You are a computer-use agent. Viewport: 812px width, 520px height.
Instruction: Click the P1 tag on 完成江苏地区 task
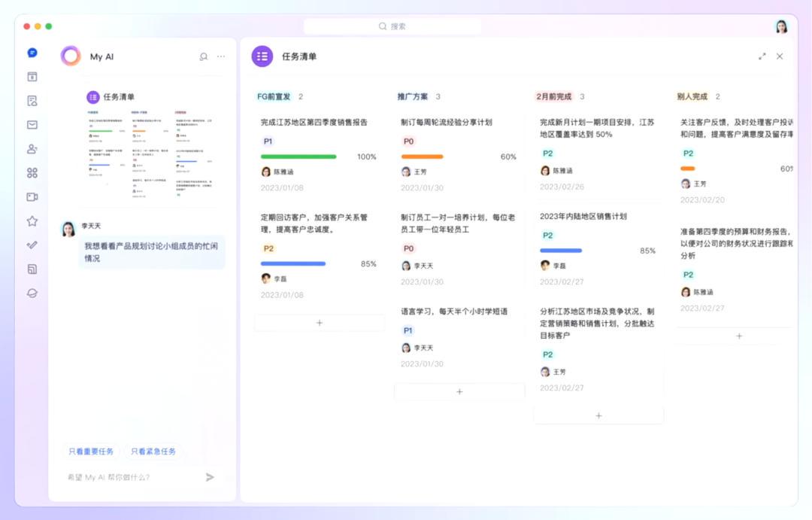pos(268,141)
